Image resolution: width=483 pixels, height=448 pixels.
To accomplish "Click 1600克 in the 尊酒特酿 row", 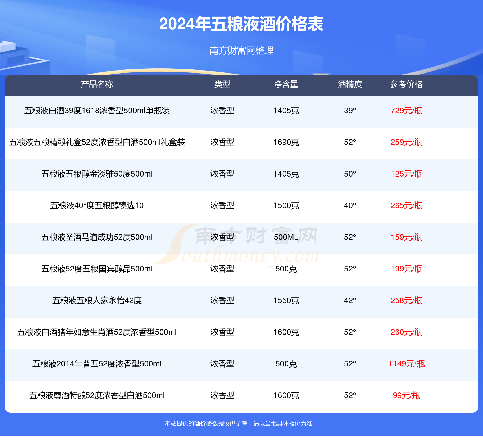I will [286, 395].
